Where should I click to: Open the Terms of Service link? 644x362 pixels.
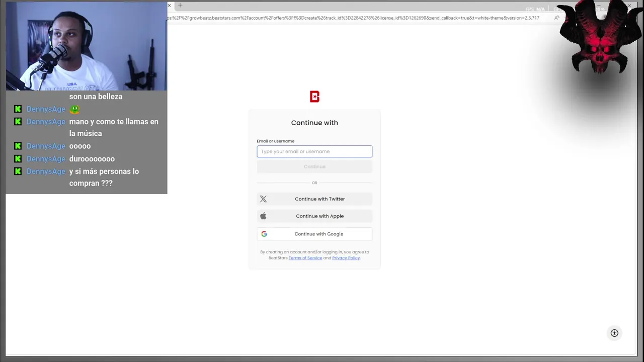(x=305, y=258)
